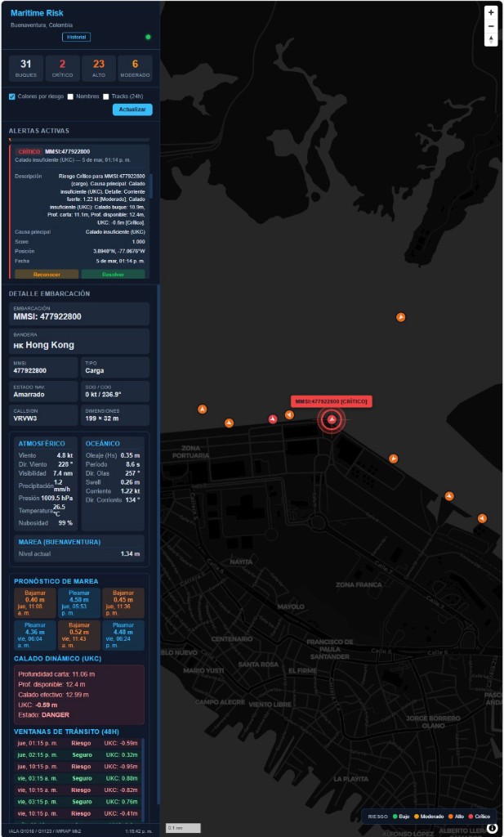
Task: Enable the Tracks (24h) checkbox
Action: tap(105, 96)
